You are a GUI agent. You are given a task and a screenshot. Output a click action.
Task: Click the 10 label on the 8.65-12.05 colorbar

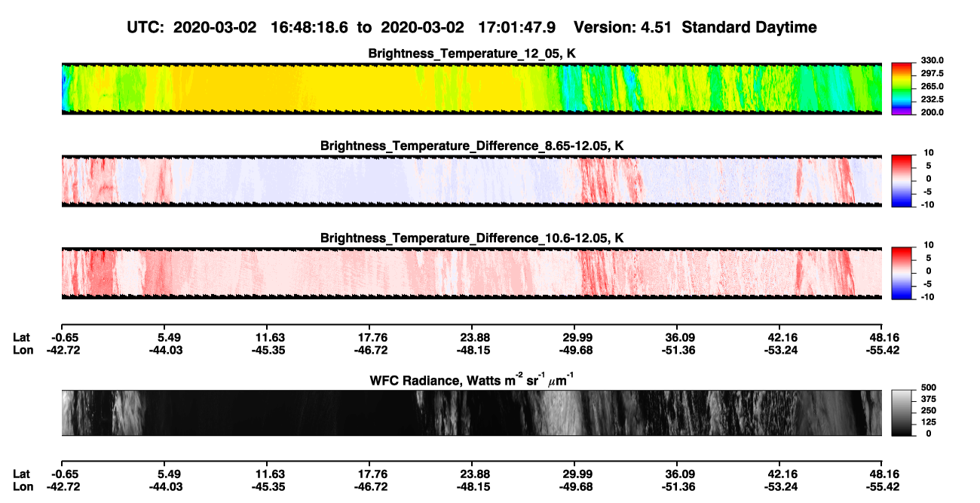929,152
